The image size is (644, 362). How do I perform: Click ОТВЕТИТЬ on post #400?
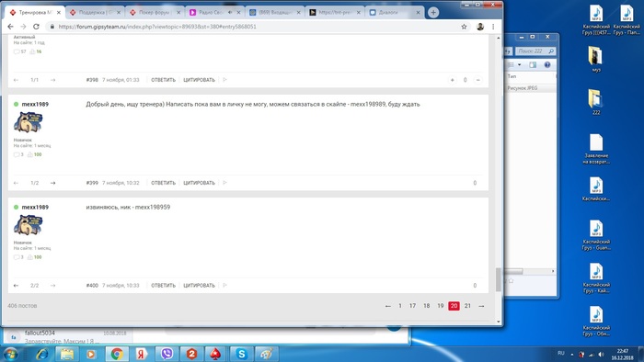[x=163, y=286]
